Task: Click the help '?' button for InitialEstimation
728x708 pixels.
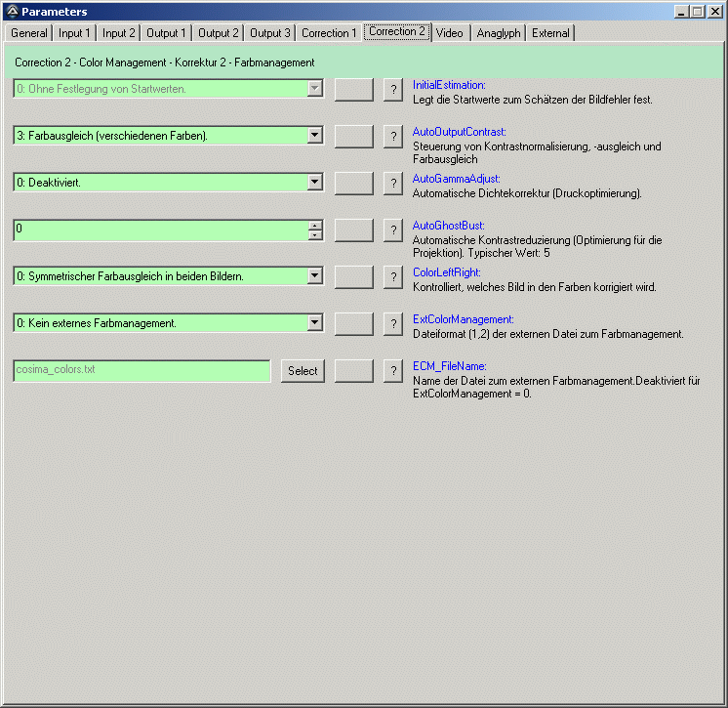Action: 393,90
